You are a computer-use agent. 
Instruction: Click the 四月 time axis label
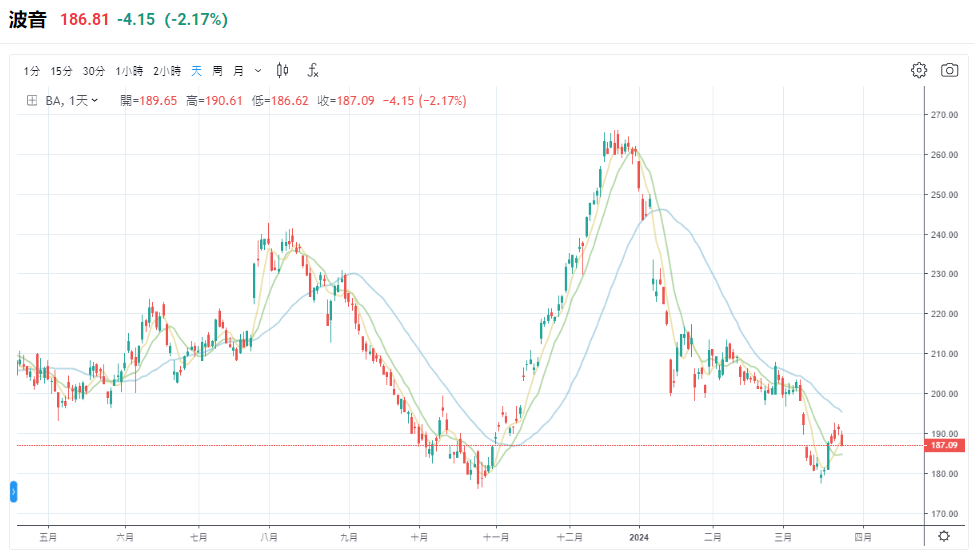tap(862, 537)
